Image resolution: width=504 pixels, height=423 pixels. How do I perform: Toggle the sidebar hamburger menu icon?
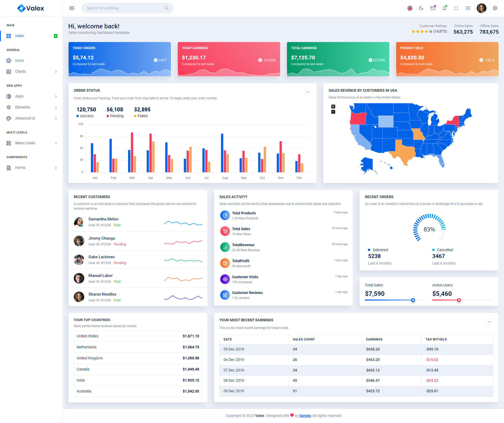point(72,8)
